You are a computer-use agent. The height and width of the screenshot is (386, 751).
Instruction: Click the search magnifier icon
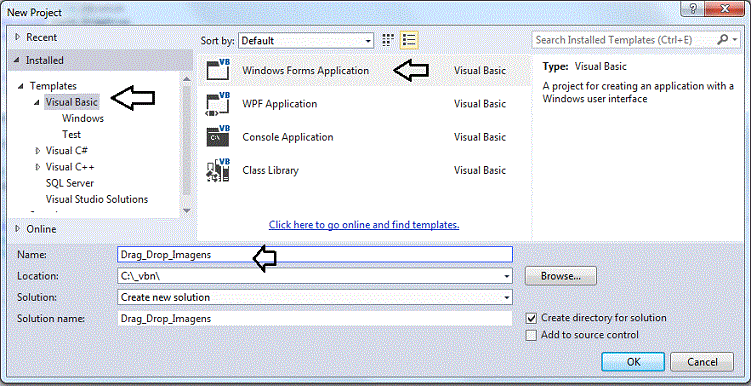pyautogui.click(x=722, y=40)
